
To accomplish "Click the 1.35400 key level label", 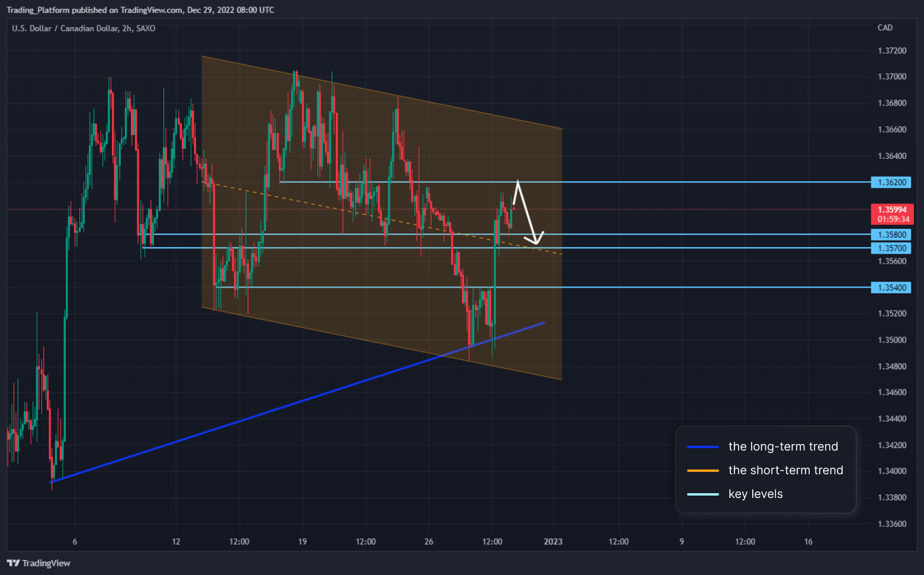I will [x=891, y=287].
